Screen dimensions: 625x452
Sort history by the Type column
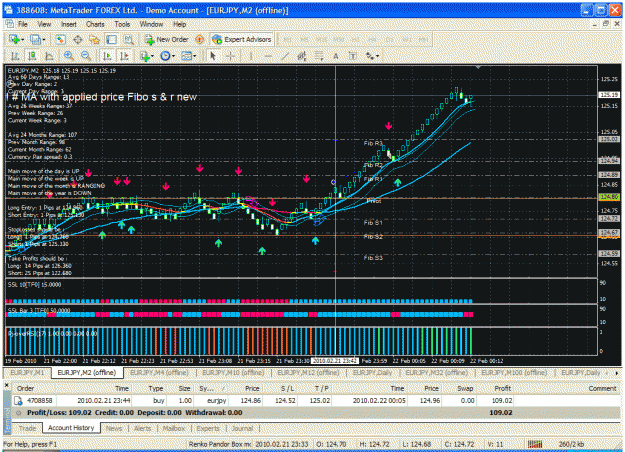155,389
